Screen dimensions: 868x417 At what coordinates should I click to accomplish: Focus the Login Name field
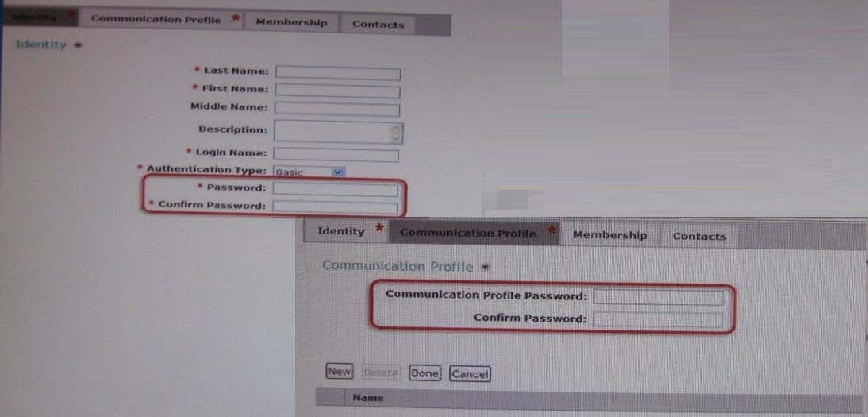336,155
